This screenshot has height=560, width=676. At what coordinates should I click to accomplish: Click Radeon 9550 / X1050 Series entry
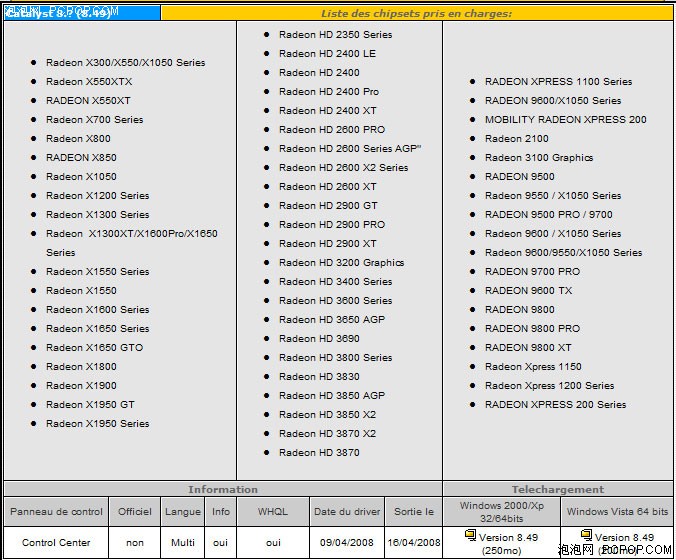tap(553, 195)
